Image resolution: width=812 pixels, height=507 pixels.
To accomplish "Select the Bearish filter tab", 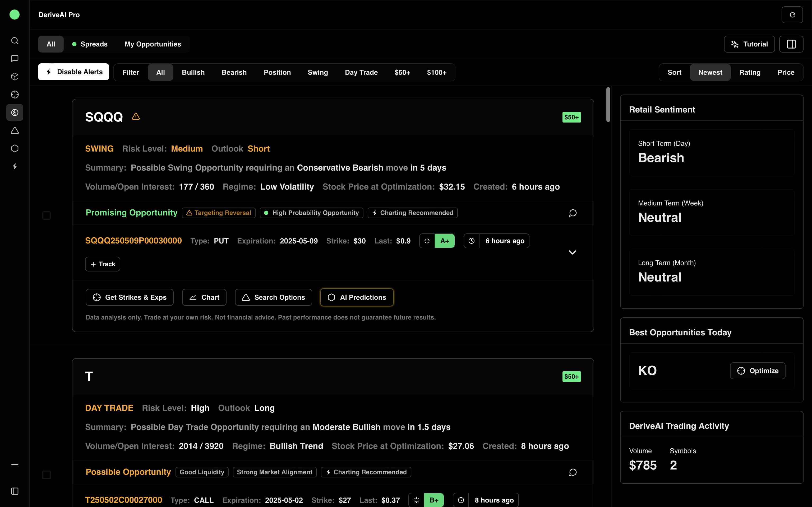I will (234, 72).
